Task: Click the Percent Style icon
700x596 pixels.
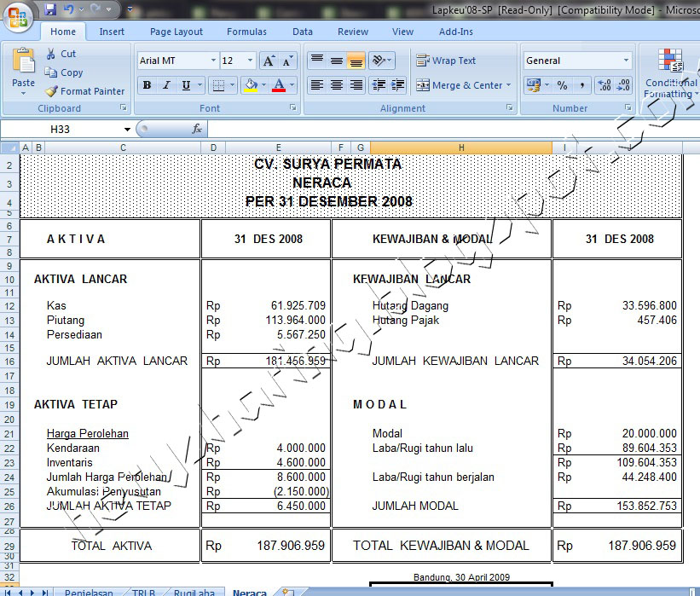Action: click(562, 85)
